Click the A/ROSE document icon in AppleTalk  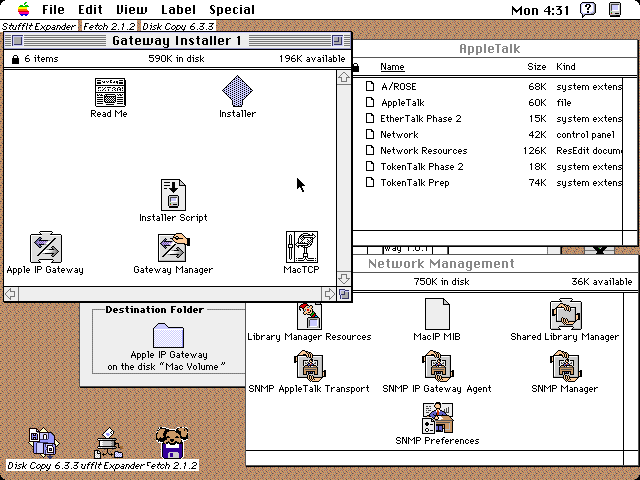[370, 87]
